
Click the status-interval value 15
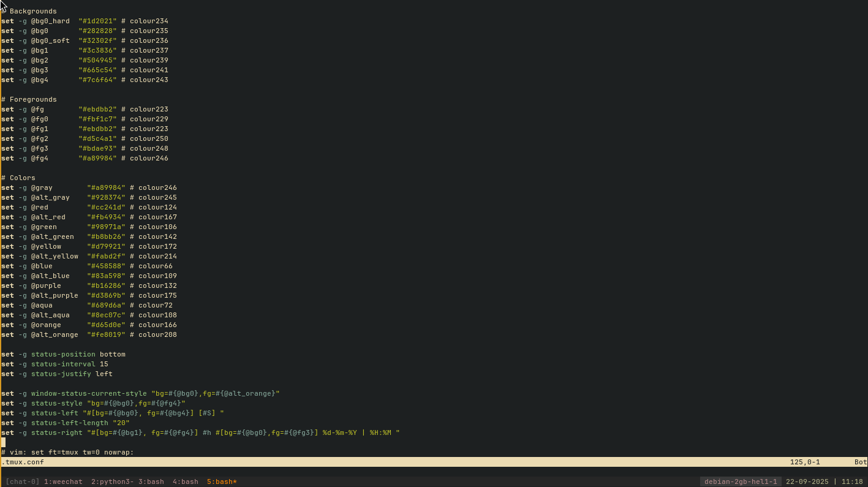(104, 364)
